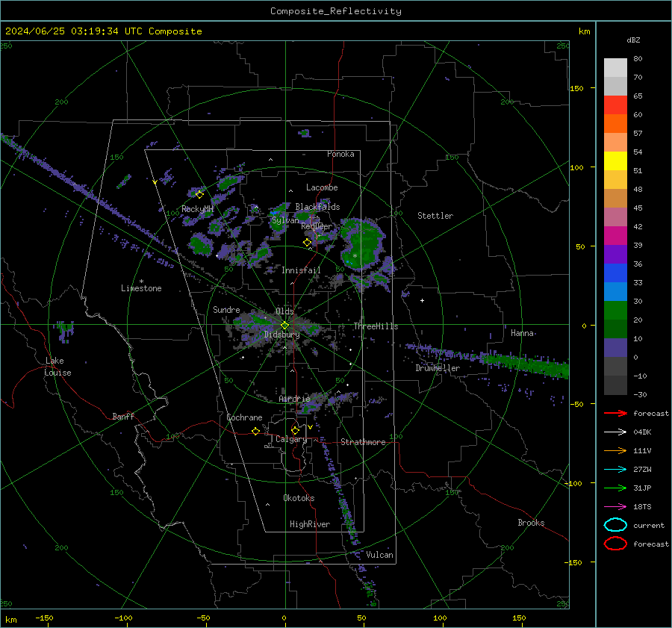Viewport: 672px width, 628px height.
Task: Click the Sundre city label
Action: click(x=226, y=309)
